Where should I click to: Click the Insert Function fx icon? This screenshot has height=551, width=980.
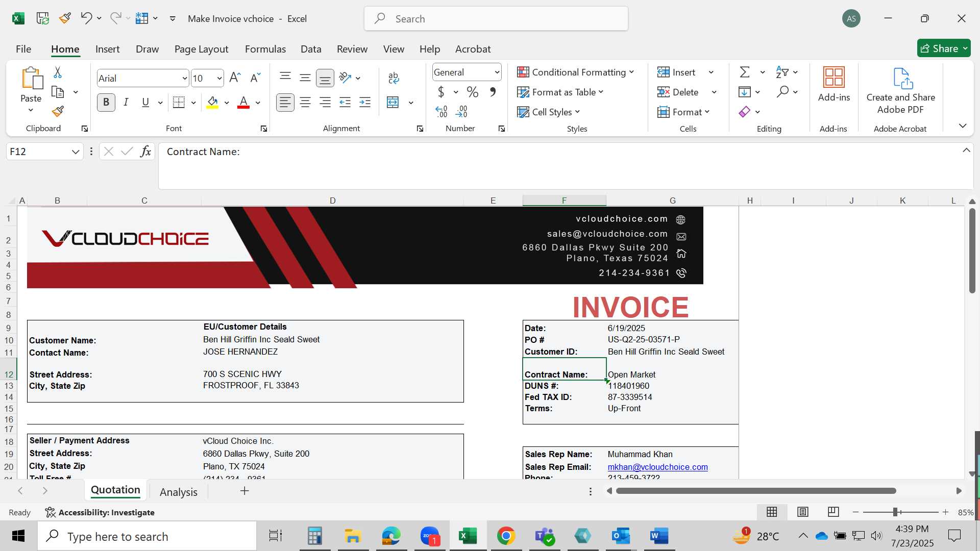click(x=145, y=152)
